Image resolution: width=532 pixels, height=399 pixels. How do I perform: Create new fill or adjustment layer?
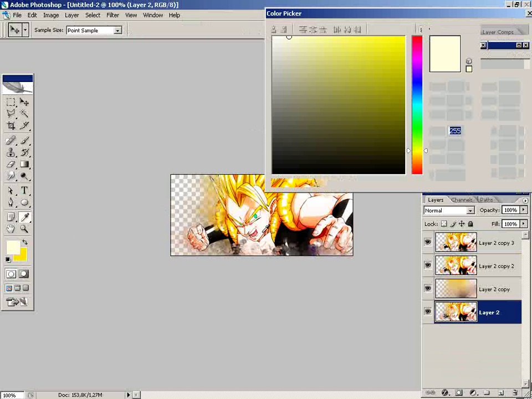pyautogui.click(x=473, y=392)
